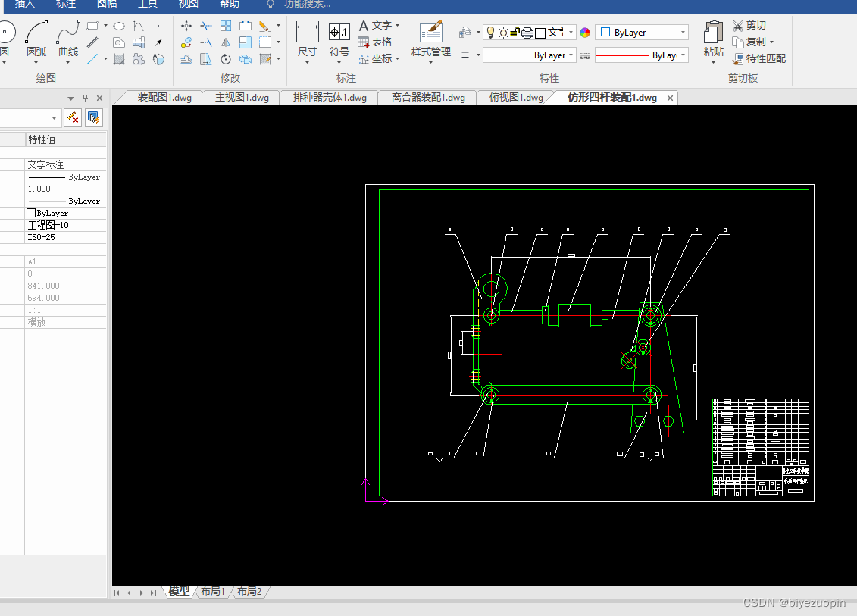The height and width of the screenshot is (616, 857).
Task: Select the Curve (曲线) draw tool
Action: (x=68, y=38)
